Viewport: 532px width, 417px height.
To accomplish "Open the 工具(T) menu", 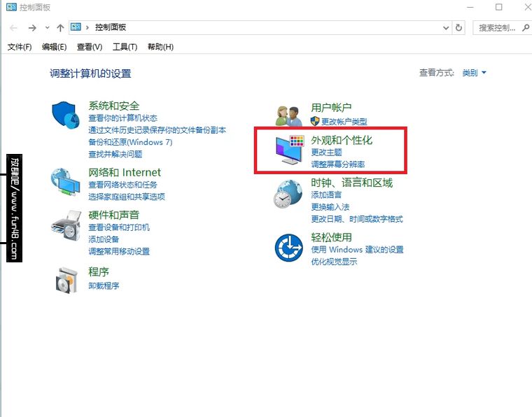I will 125,47.
